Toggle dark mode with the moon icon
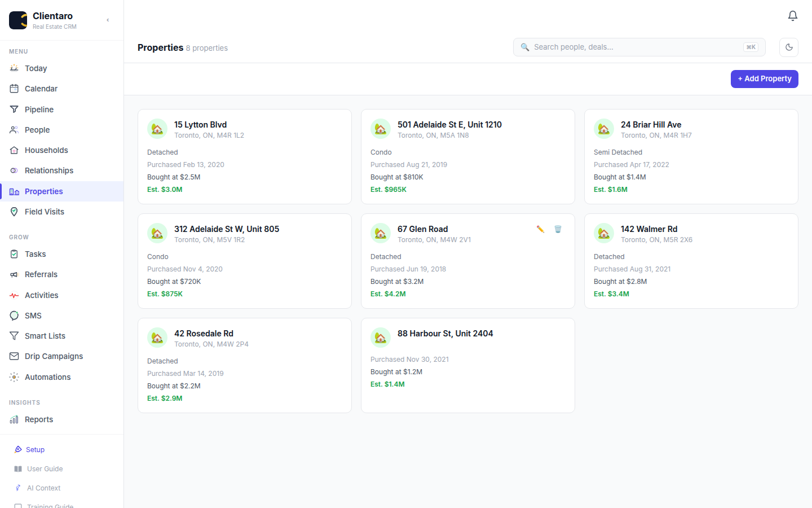This screenshot has height=508, width=812. [788, 47]
